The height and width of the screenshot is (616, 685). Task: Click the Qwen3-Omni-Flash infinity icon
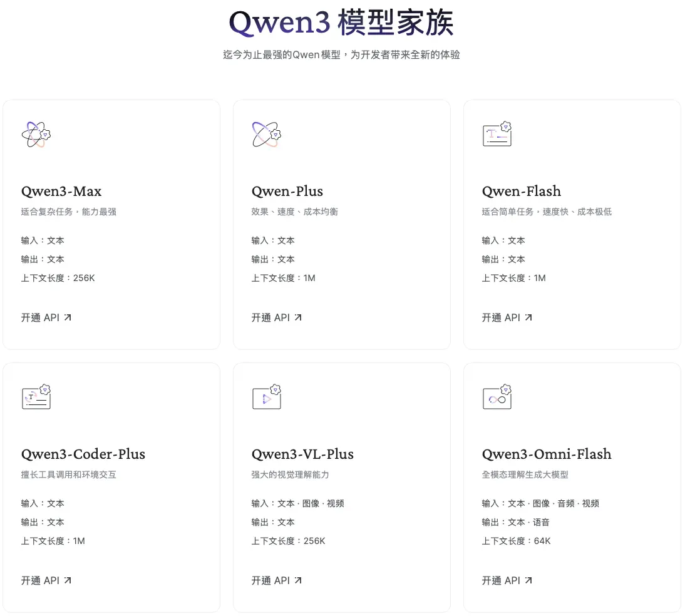click(x=497, y=397)
